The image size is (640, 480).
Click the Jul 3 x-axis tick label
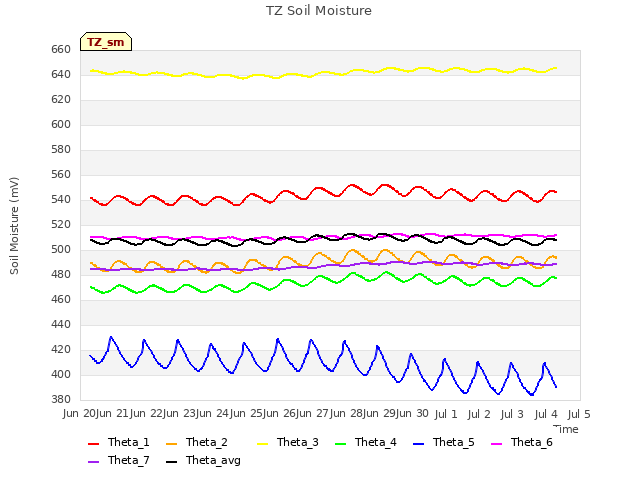point(512,414)
